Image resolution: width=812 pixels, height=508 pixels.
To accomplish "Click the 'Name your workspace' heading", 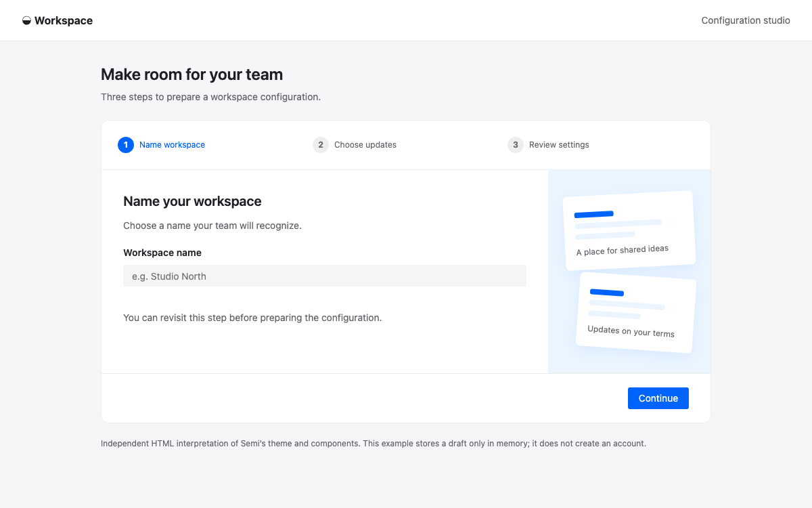I will pyautogui.click(x=192, y=201).
